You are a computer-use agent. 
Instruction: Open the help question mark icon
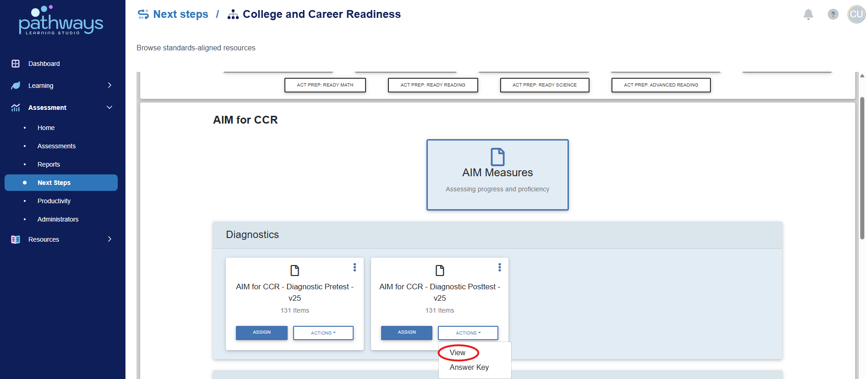point(833,14)
